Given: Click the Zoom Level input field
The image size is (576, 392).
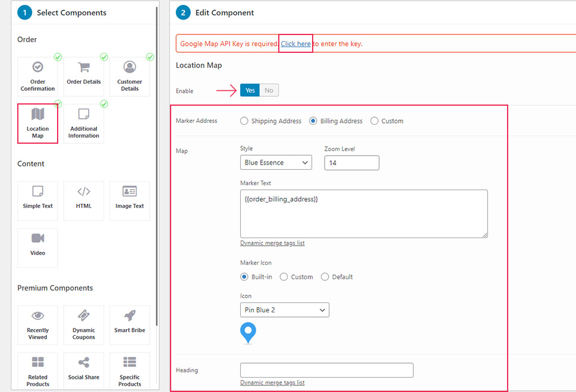Looking at the screenshot, I should pos(351,163).
